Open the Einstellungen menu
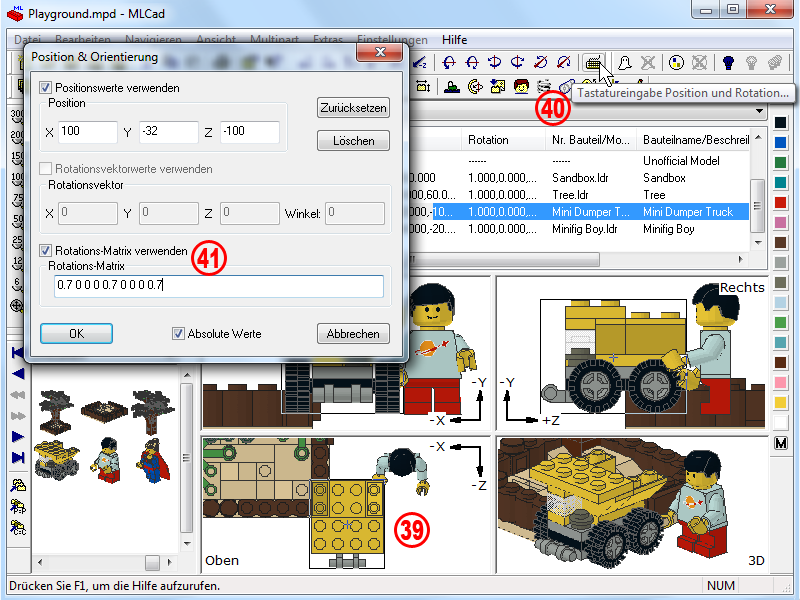Screen dimensions: 800x600 (x=392, y=40)
